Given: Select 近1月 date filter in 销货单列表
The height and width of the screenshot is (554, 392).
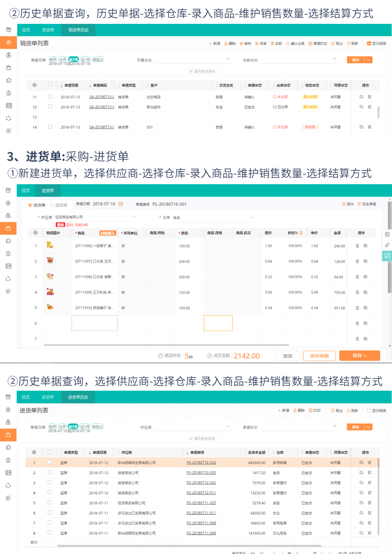Looking at the screenshot, I should (x=85, y=60).
